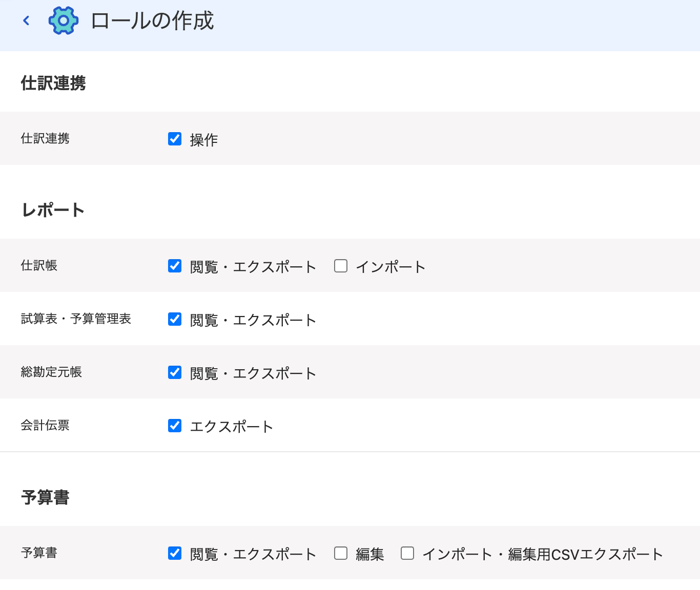Click the 総勘定元帳 row label
The width and height of the screenshot is (700, 590).
click(51, 372)
